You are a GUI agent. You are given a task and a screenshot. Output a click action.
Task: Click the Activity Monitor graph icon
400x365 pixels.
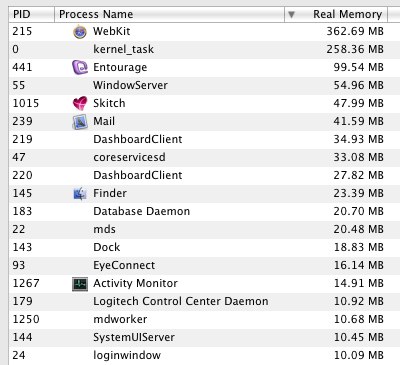pos(80,284)
